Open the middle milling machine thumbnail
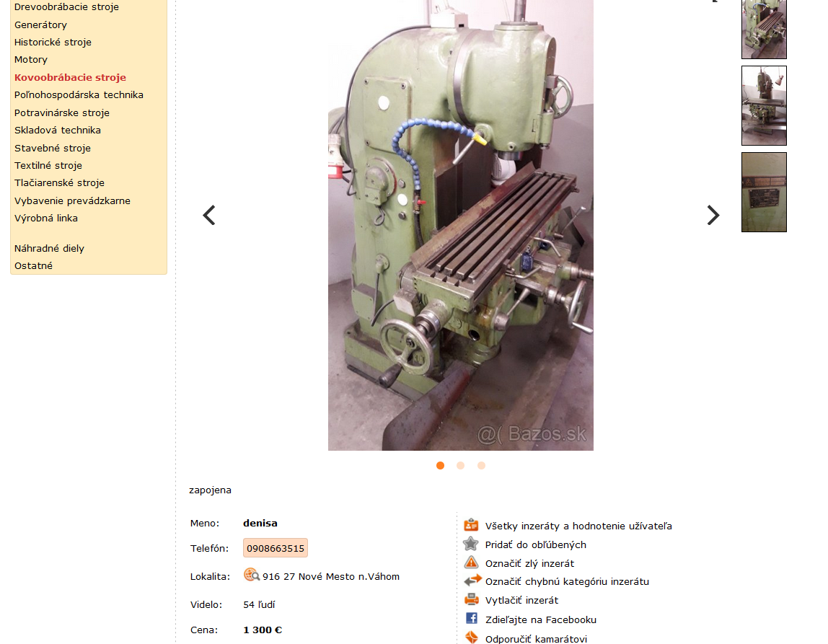Image resolution: width=828 pixels, height=644 pixels. tap(764, 105)
